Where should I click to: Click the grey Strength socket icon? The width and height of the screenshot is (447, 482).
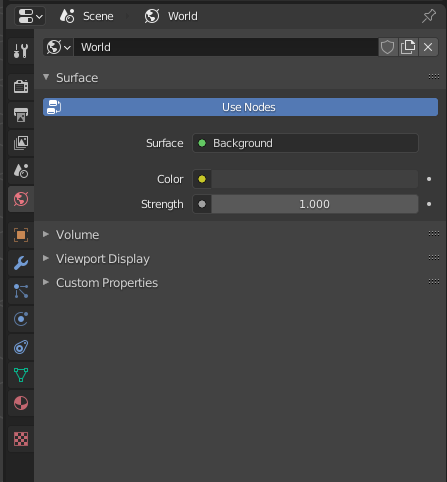click(202, 204)
